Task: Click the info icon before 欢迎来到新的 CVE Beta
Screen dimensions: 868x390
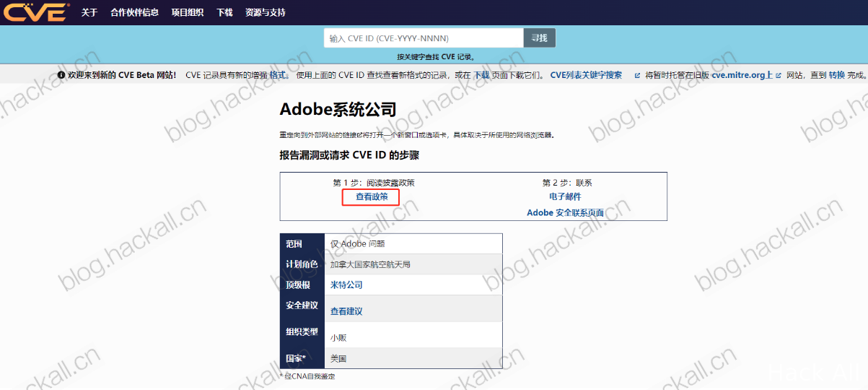Action: pos(61,75)
